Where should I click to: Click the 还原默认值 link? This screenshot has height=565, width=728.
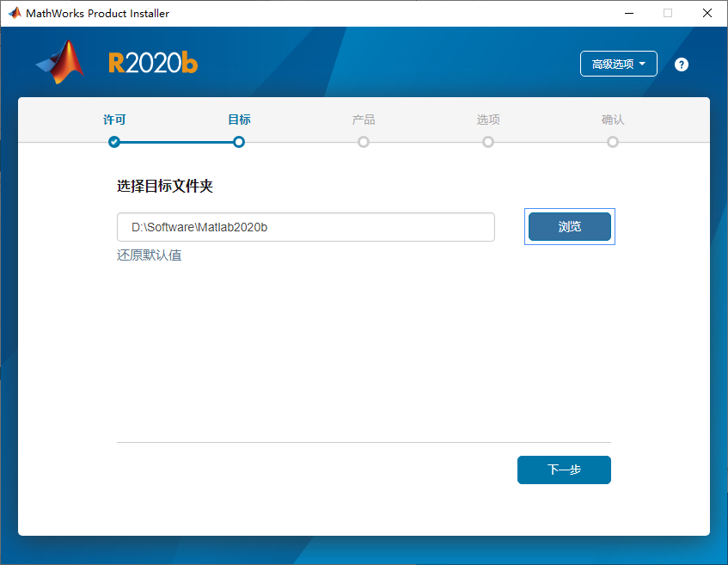[149, 255]
